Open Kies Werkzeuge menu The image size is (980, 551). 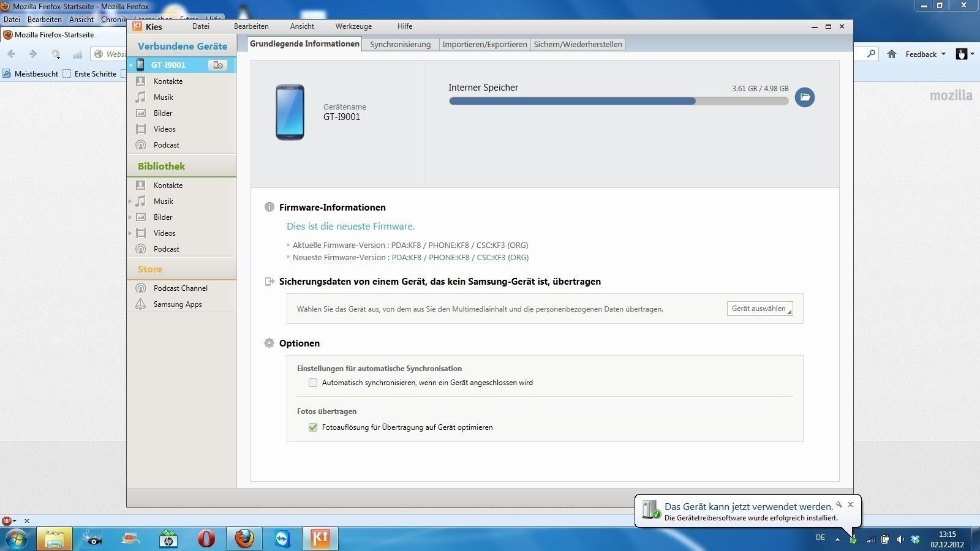pyautogui.click(x=353, y=26)
